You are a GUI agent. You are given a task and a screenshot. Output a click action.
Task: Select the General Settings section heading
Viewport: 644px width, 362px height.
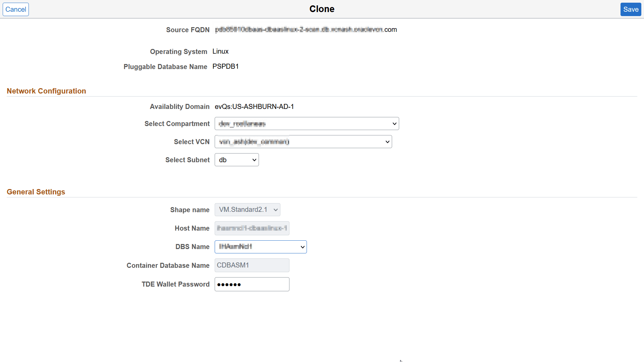tap(36, 192)
